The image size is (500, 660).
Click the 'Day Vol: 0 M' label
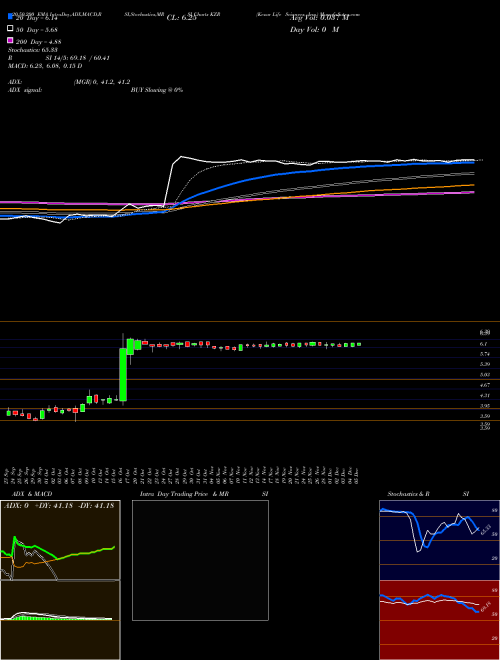click(314, 29)
